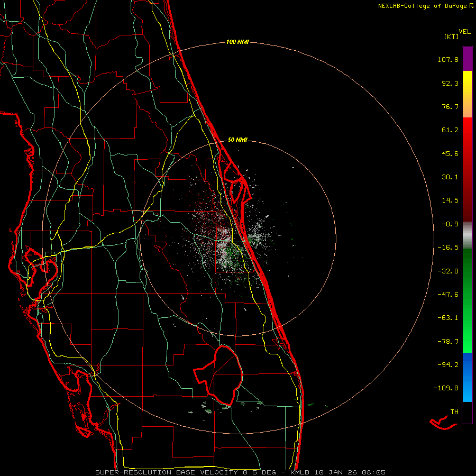Click the blue segment of the velocity color bar

point(467,377)
